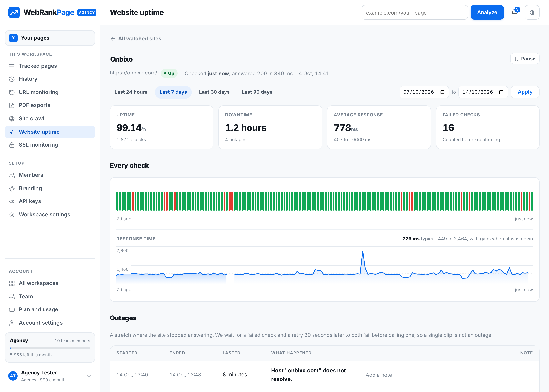The width and height of the screenshot is (549, 392).
Task: Click the Workspace settings gear icon
Action: [12, 215]
